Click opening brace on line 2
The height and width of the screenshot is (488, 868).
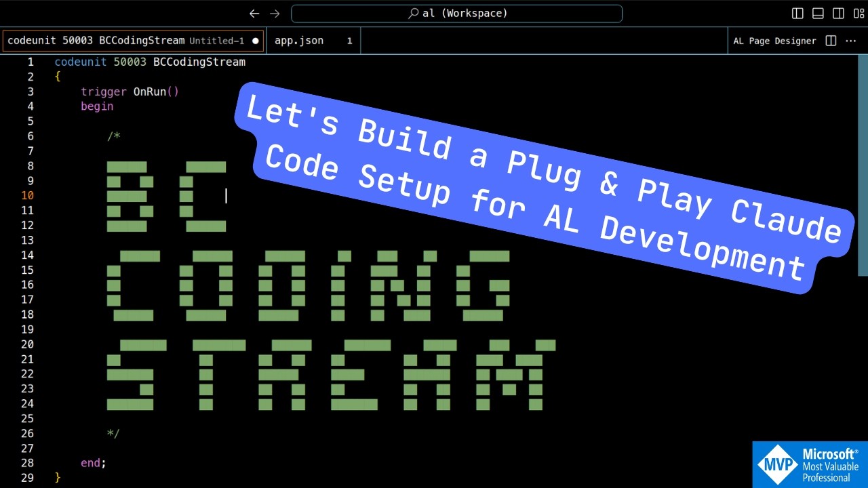point(58,77)
